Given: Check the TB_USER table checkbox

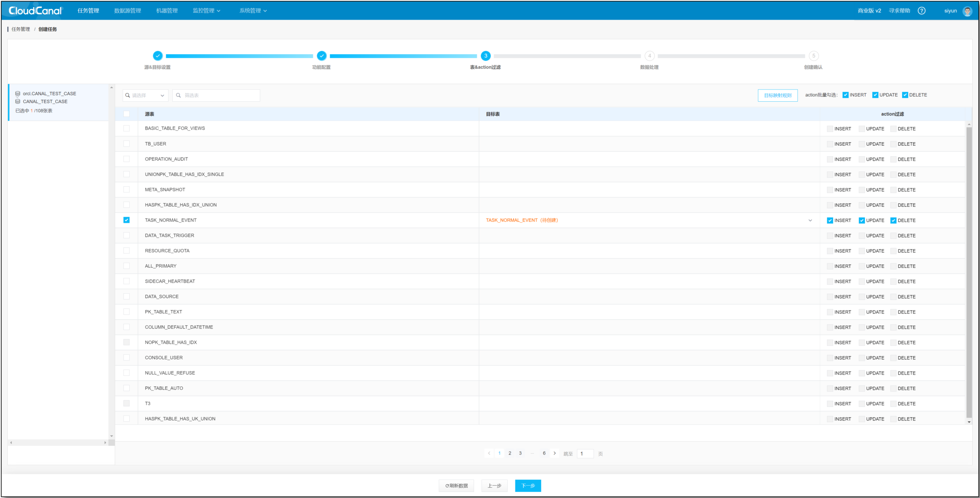Looking at the screenshot, I should tap(126, 144).
